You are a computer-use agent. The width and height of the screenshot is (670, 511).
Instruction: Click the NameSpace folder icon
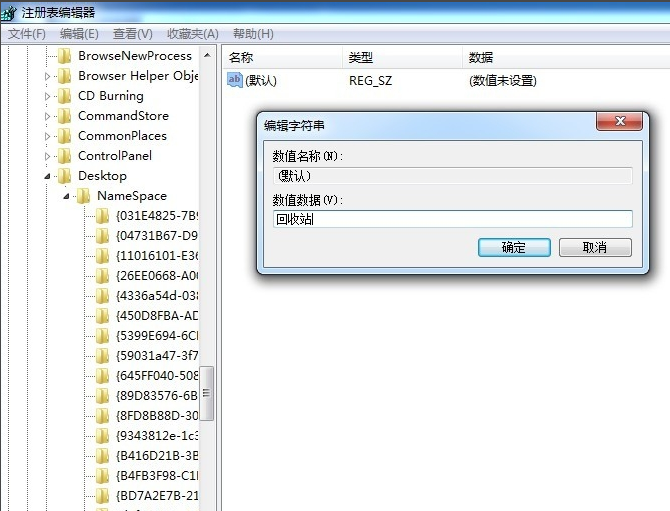coord(83,196)
